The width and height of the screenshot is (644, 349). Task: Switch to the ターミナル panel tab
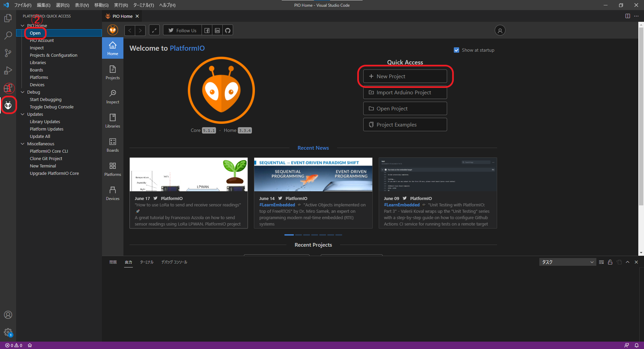(147, 262)
